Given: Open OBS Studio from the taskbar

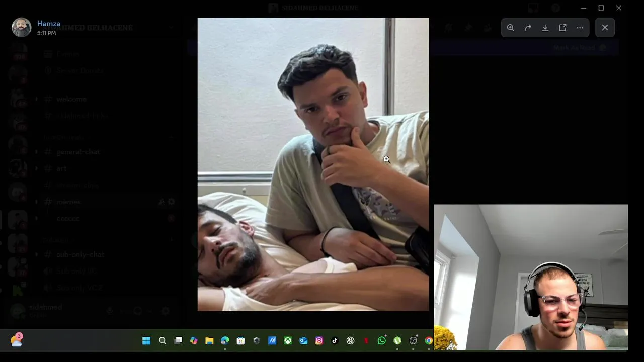Looking at the screenshot, I should pyautogui.click(x=413, y=341).
